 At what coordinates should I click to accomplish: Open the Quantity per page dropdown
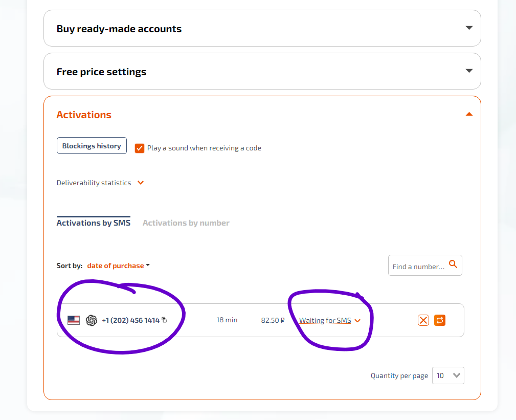pyautogui.click(x=448, y=375)
